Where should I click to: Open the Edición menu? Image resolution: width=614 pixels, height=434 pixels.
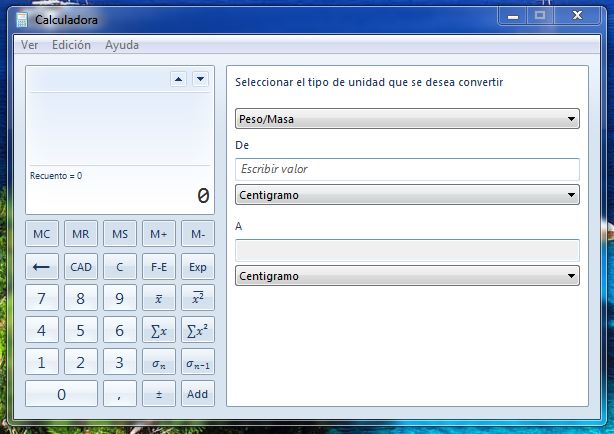(x=71, y=45)
